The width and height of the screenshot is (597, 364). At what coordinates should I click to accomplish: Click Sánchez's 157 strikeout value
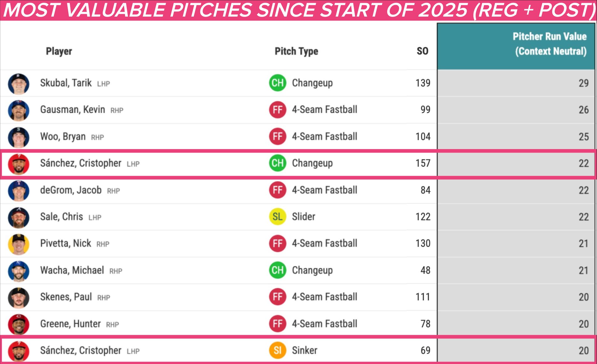coord(423,163)
